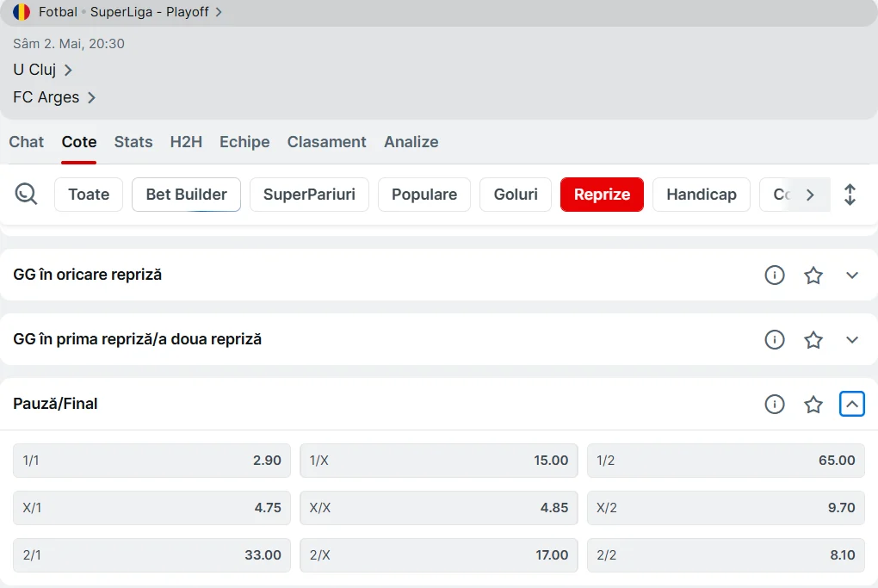Screen dimensions: 878x588
Task: Select the Goluri filter
Action: pos(516,195)
